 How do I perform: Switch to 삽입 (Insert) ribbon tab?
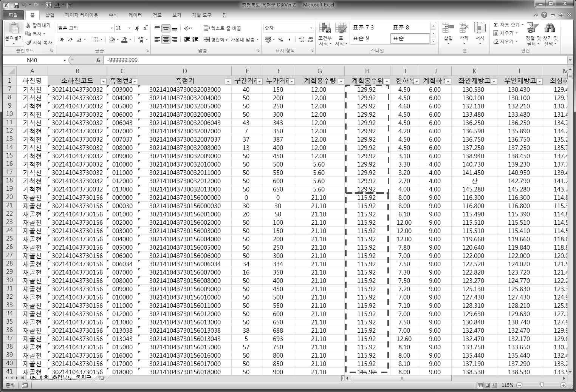pos(50,15)
